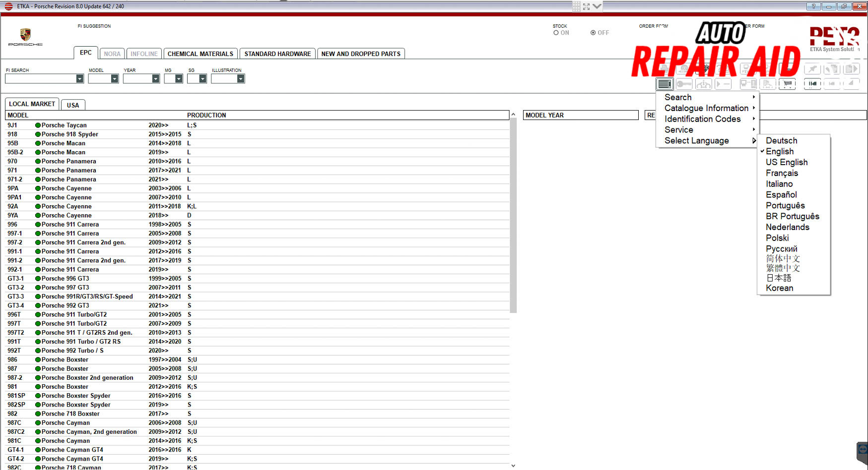The height and width of the screenshot is (470, 868).
Task: Click the play-arrow line toolbar icon
Action: click(x=723, y=84)
